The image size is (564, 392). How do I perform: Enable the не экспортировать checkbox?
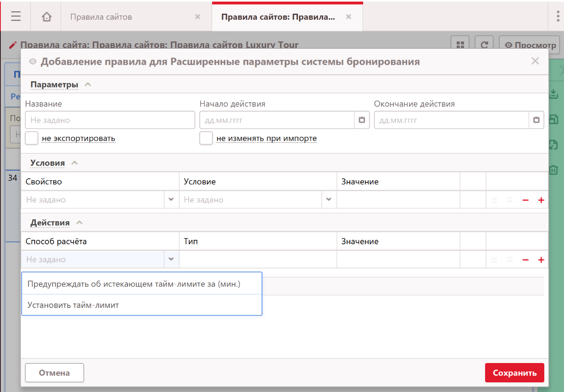32,138
